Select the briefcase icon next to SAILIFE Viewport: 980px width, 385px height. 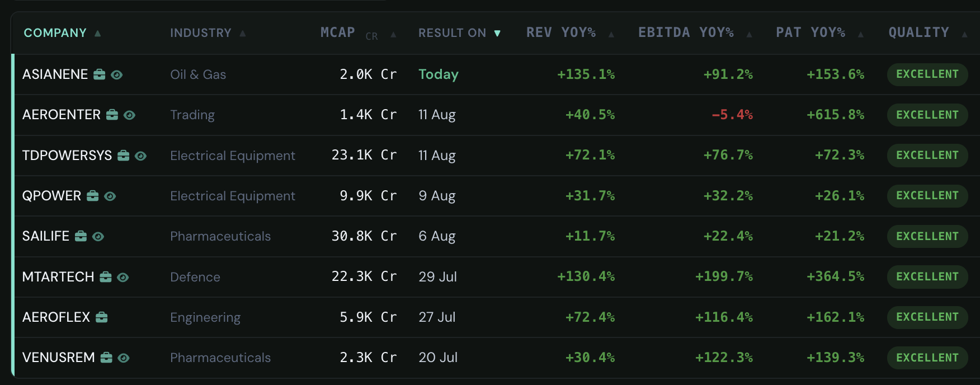click(81, 236)
